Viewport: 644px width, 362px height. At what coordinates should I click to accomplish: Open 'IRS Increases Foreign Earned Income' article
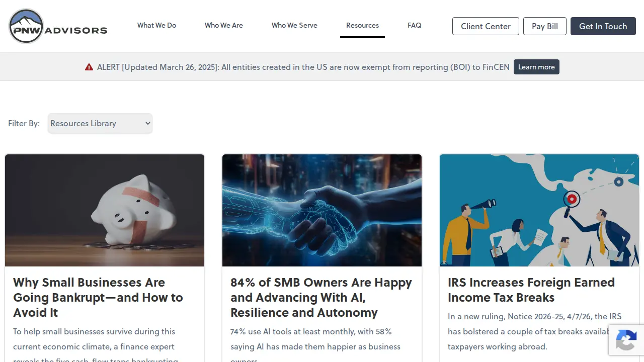[531, 290]
